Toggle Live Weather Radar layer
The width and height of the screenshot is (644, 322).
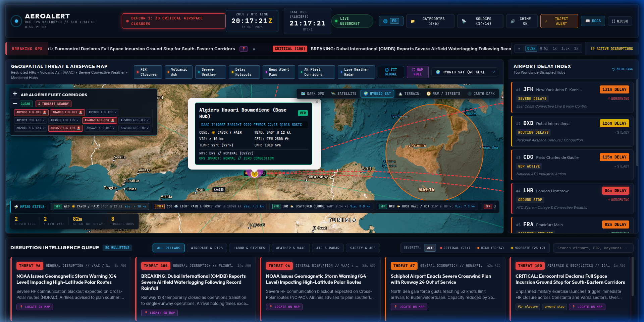click(356, 72)
